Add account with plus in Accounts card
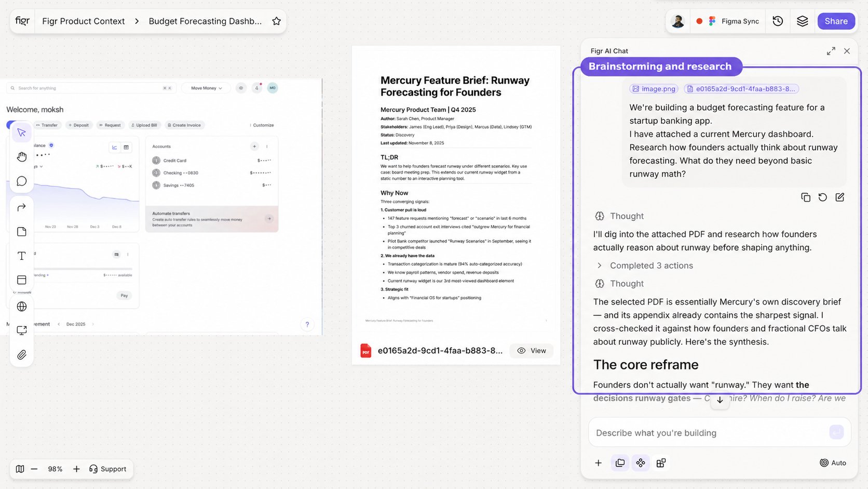Screen dimensions: 868x489 254,147
